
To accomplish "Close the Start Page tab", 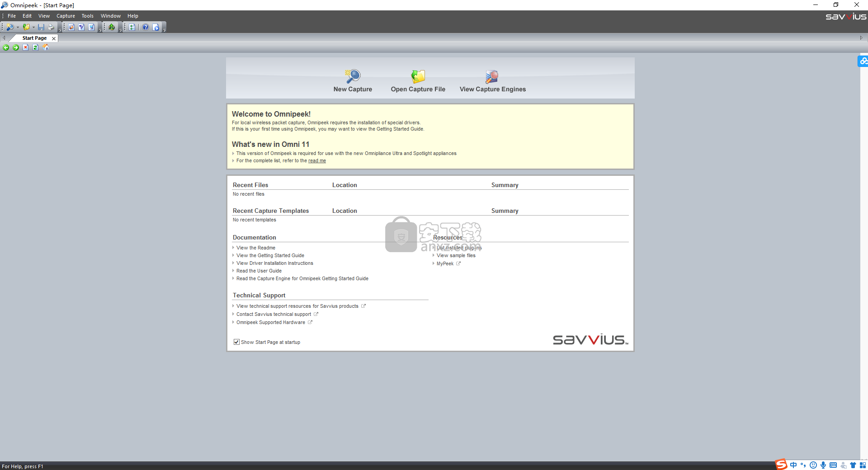I will point(54,38).
